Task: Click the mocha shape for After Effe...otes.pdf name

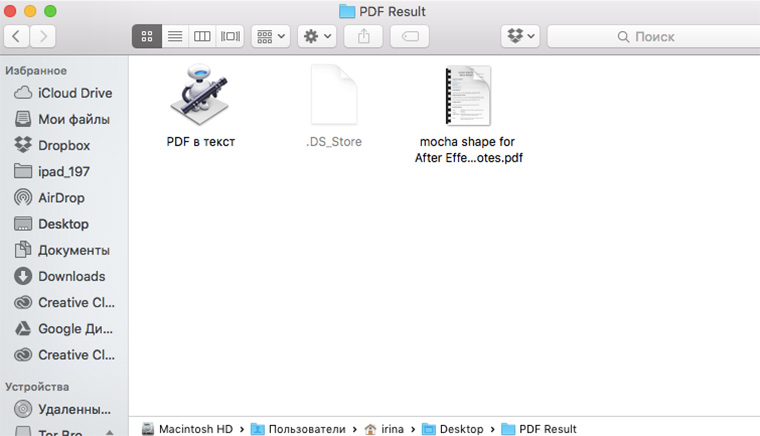Action: click(x=468, y=150)
